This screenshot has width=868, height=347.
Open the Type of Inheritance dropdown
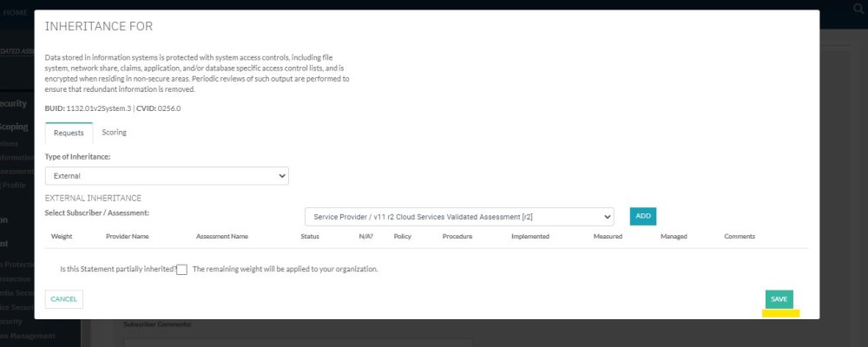[x=167, y=175]
